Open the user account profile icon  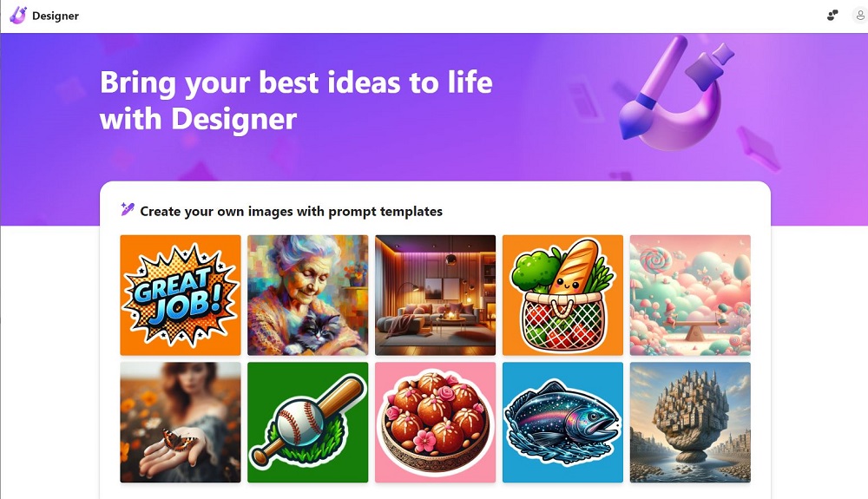(859, 16)
